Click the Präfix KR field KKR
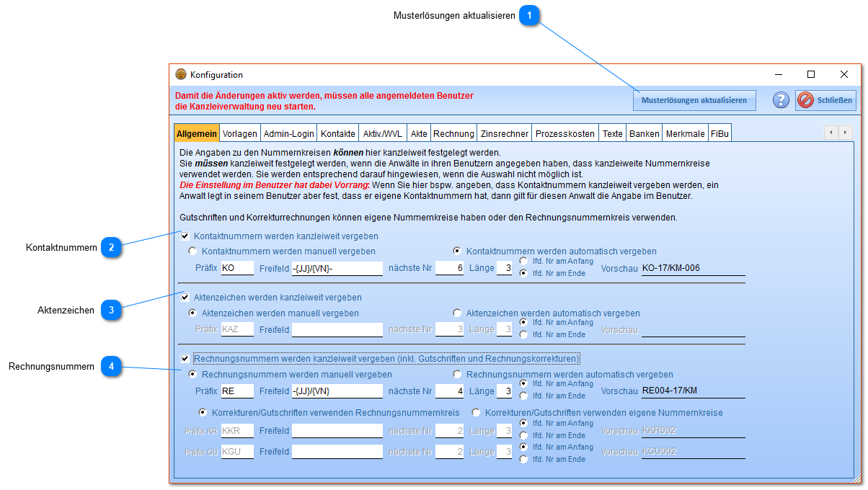 click(237, 431)
